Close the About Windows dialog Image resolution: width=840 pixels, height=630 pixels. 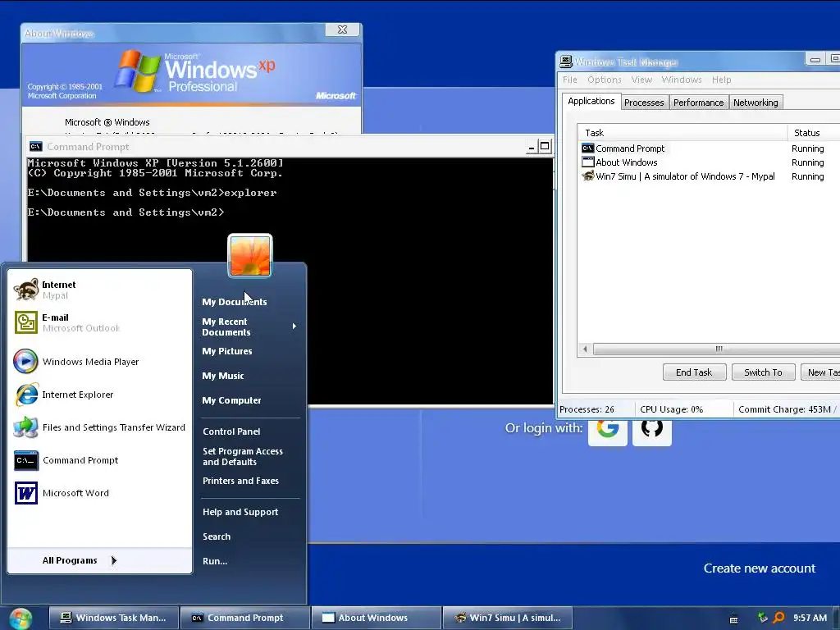(342, 30)
